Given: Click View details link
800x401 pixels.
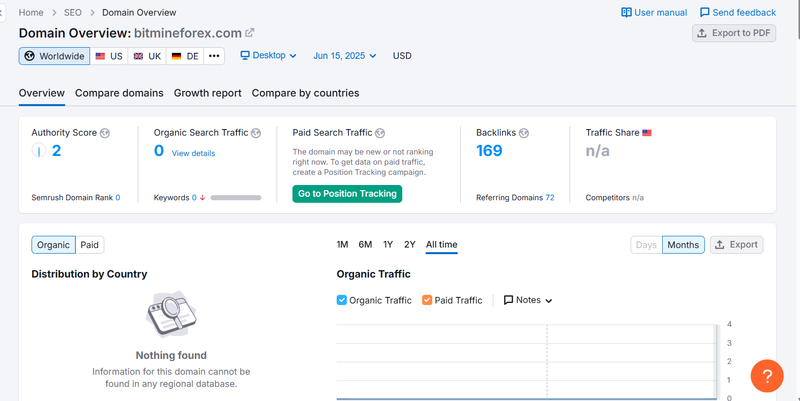Looking at the screenshot, I should pyautogui.click(x=193, y=153).
